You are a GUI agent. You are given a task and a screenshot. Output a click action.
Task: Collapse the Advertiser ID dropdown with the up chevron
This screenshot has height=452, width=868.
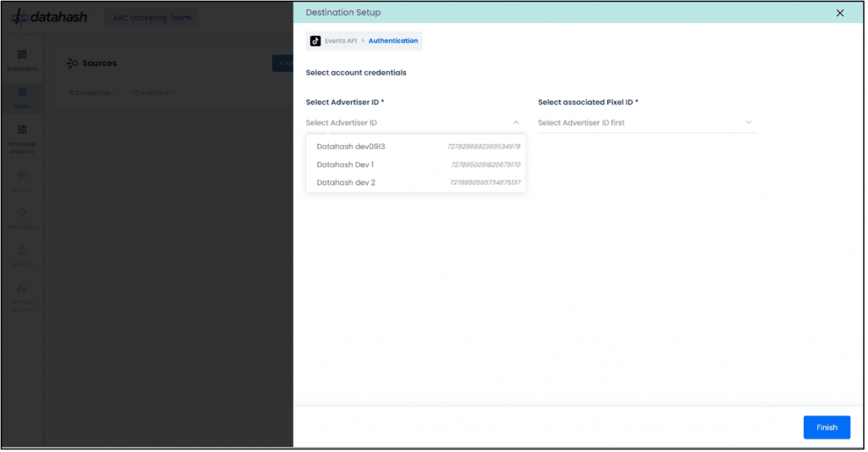516,123
